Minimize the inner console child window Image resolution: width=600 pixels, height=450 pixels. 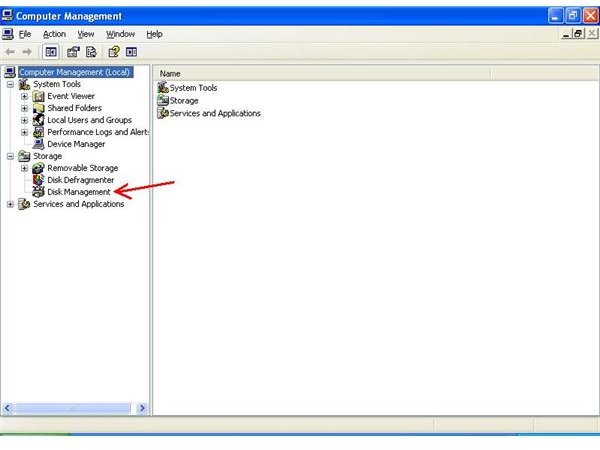[566, 34]
